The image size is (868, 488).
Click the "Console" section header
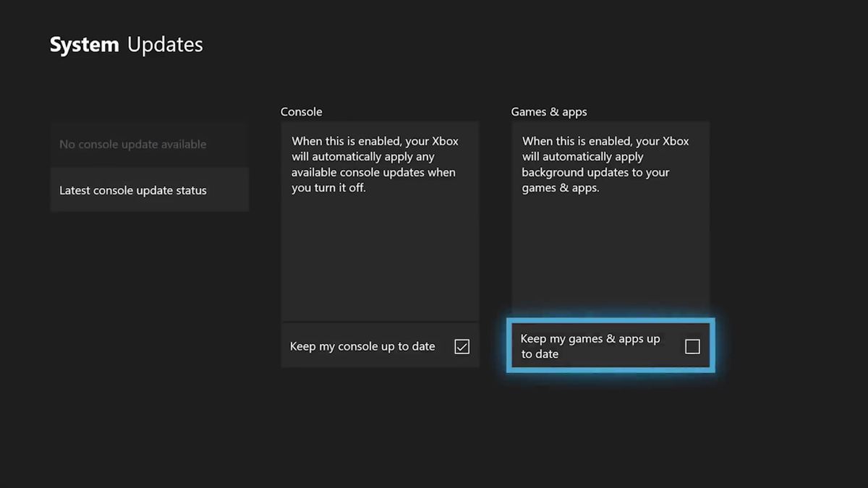(301, 111)
